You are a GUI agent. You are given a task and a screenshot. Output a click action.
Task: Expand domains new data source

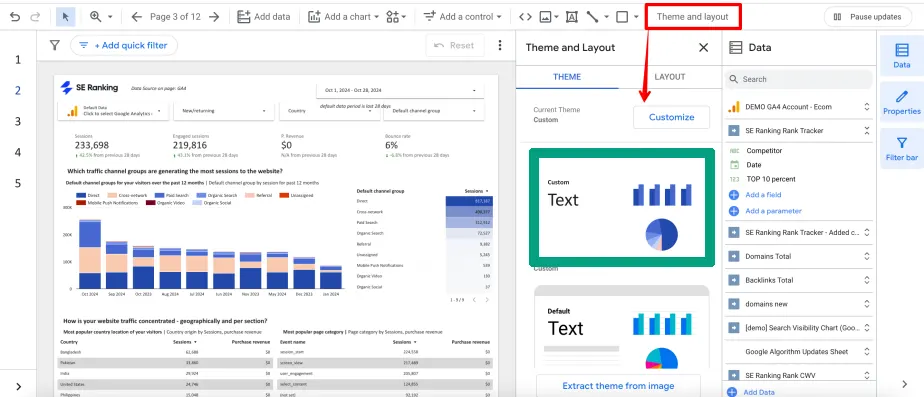click(x=866, y=304)
